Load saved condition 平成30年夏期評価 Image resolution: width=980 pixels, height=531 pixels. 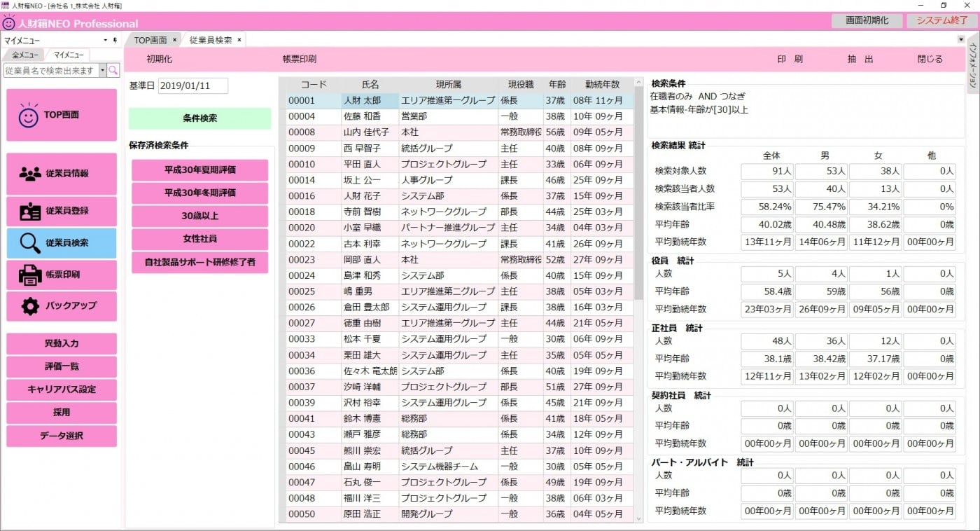(200, 170)
